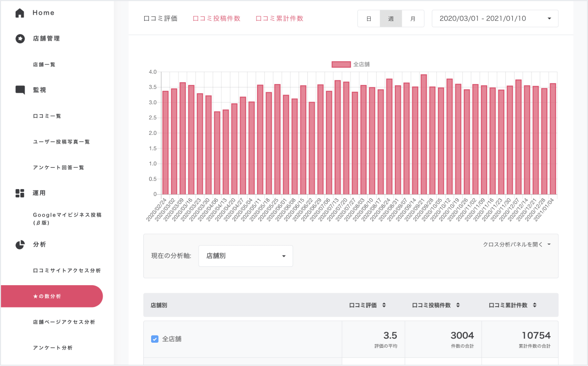Viewport: 588px width, 366px height.
Task: Switch to 口コミ累計件数 tab
Action: tap(279, 19)
